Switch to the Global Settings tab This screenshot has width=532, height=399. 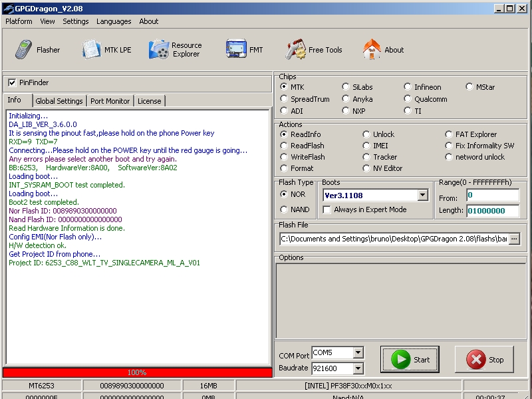click(59, 101)
